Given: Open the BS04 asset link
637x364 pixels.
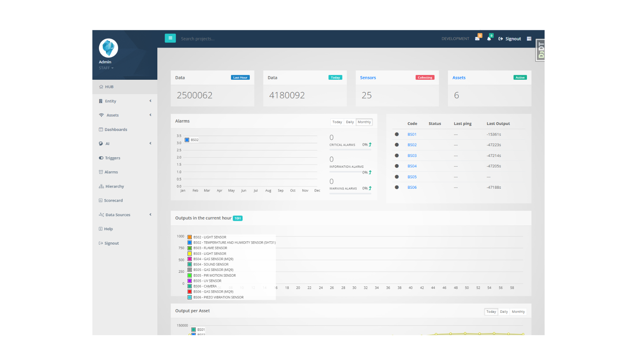Looking at the screenshot, I should click(x=412, y=166).
